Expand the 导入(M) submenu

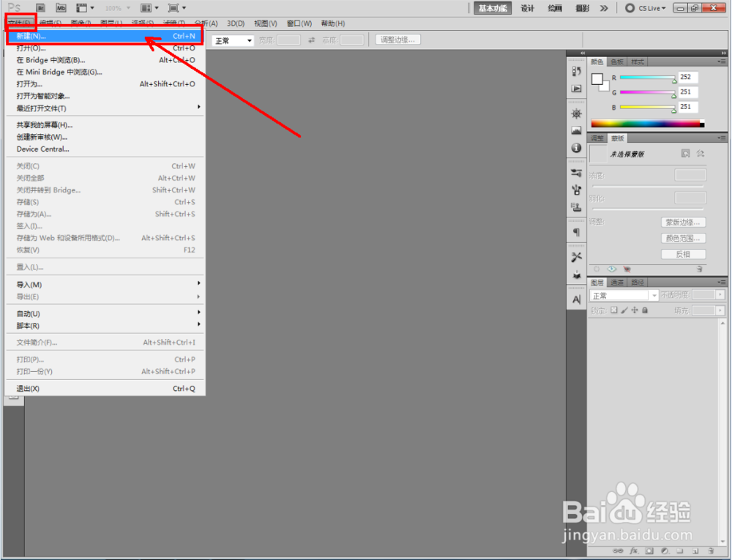105,285
